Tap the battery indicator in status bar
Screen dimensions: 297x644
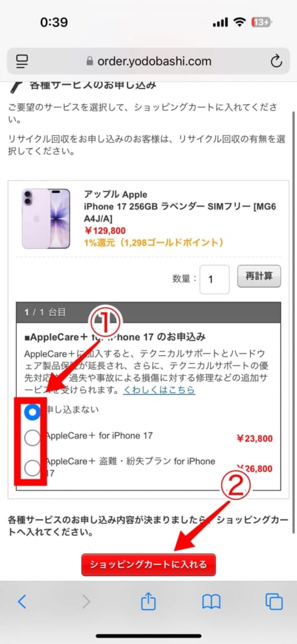click(262, 23)
